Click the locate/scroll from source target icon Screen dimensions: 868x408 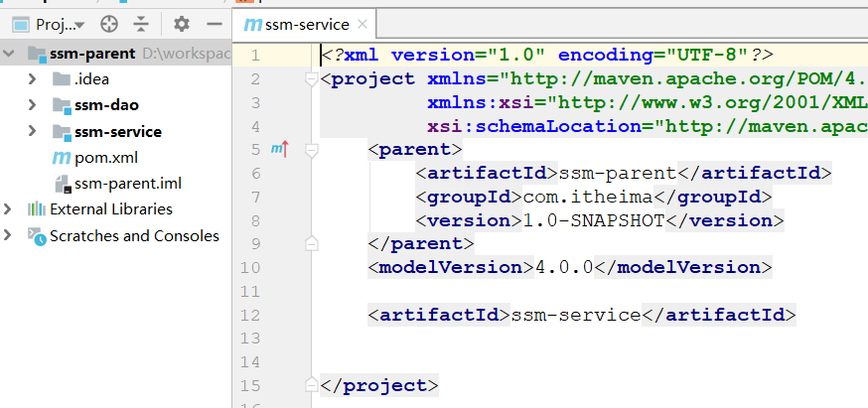click(x=109, y=23)
